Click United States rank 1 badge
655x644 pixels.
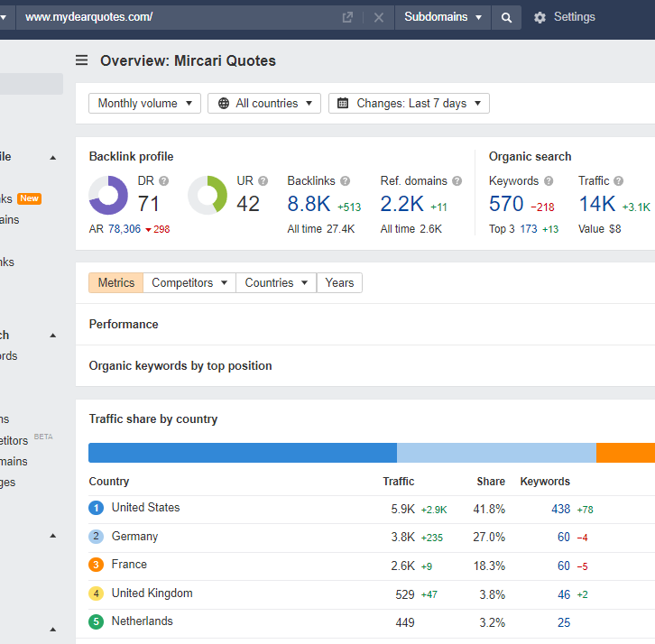pyautogui.click(x=96, y=508)
